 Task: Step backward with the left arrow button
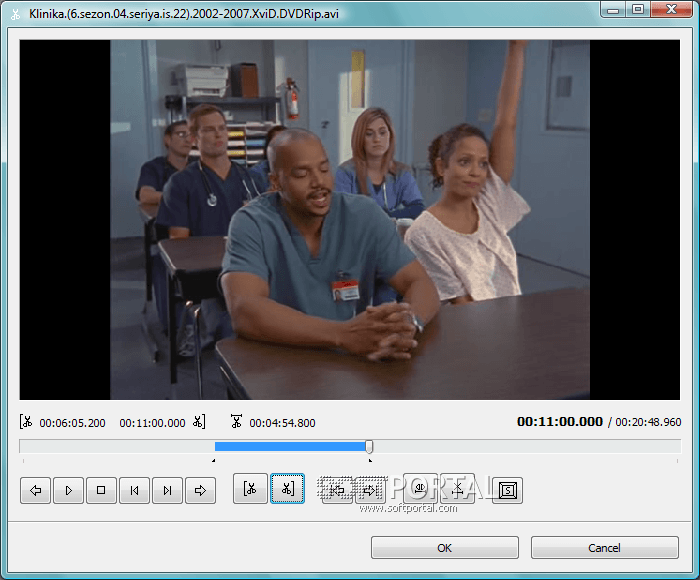coord(35,490)
